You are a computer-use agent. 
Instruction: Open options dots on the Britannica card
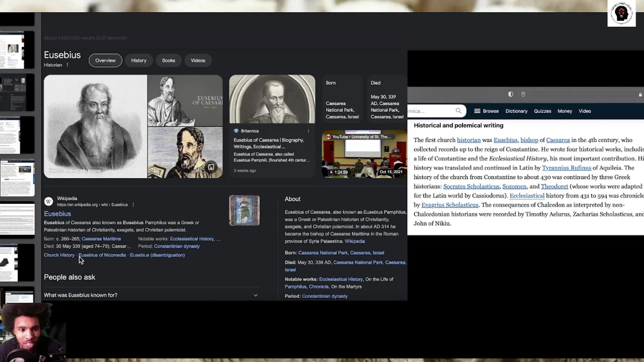tap(308, 131)
